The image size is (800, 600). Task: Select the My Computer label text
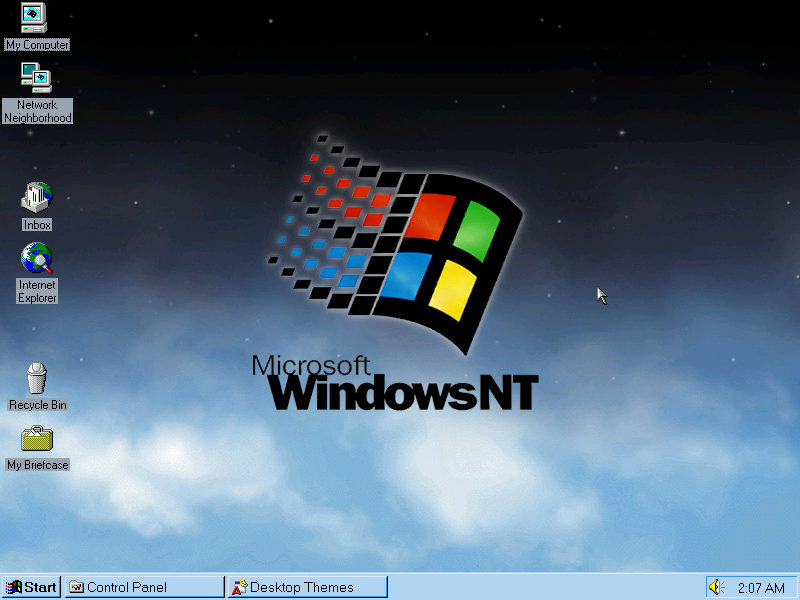click(37, 45)
